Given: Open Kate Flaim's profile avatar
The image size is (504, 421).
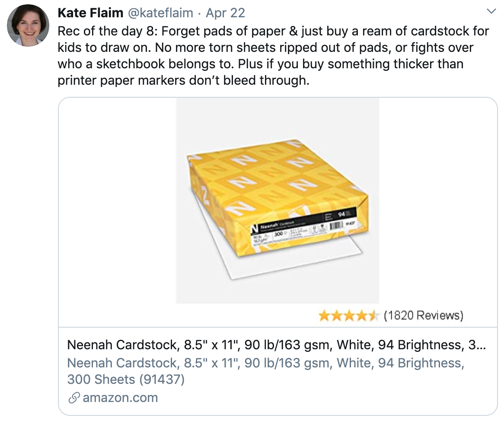Looking at the screenshot, I should (x=28, y=26).
